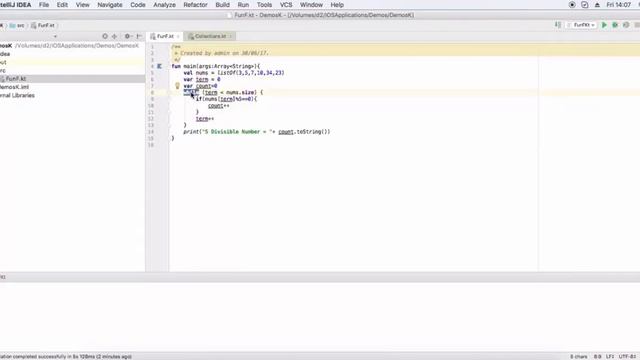The width and height of the screenshot is (640, 360).
Task: Click the FunF.kt breadcrumb in navigation bar
Action: click(42, 25)
